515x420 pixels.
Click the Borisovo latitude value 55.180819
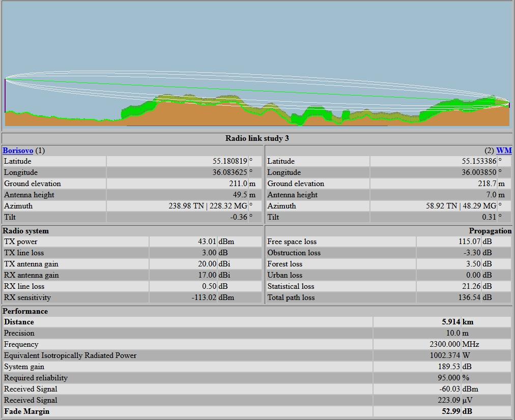230,161
